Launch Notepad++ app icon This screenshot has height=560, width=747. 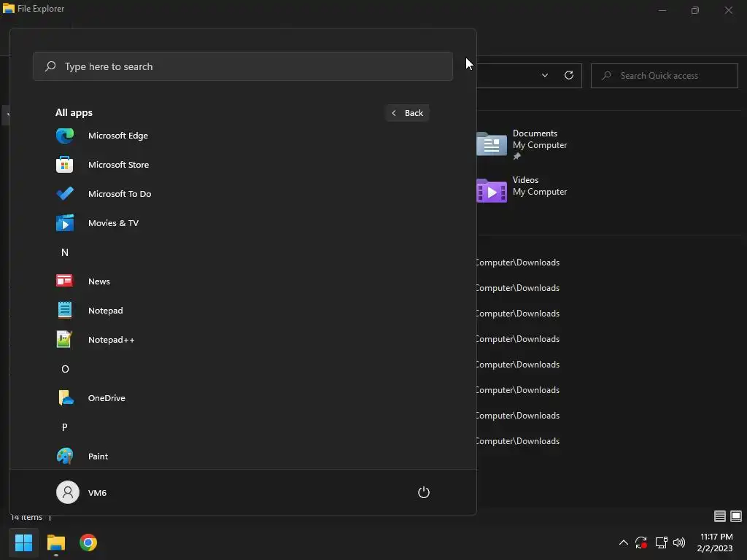(64, 340)
